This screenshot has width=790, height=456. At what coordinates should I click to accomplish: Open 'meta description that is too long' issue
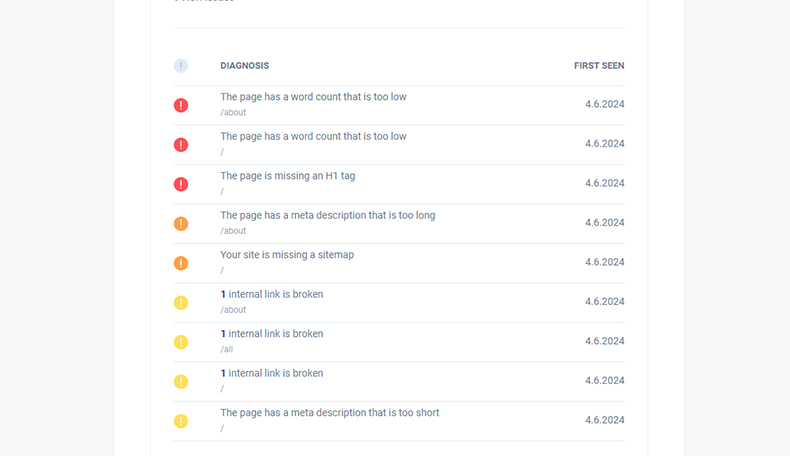[327, 215]
